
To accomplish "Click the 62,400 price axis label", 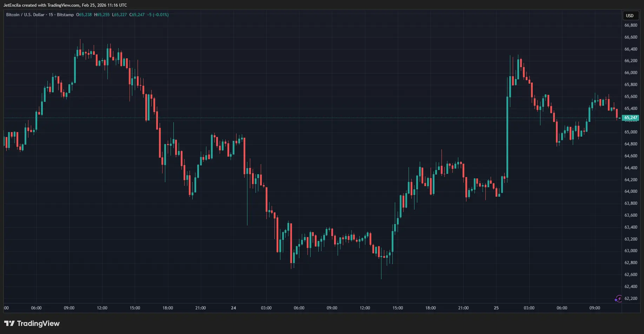I will [631, 287].
